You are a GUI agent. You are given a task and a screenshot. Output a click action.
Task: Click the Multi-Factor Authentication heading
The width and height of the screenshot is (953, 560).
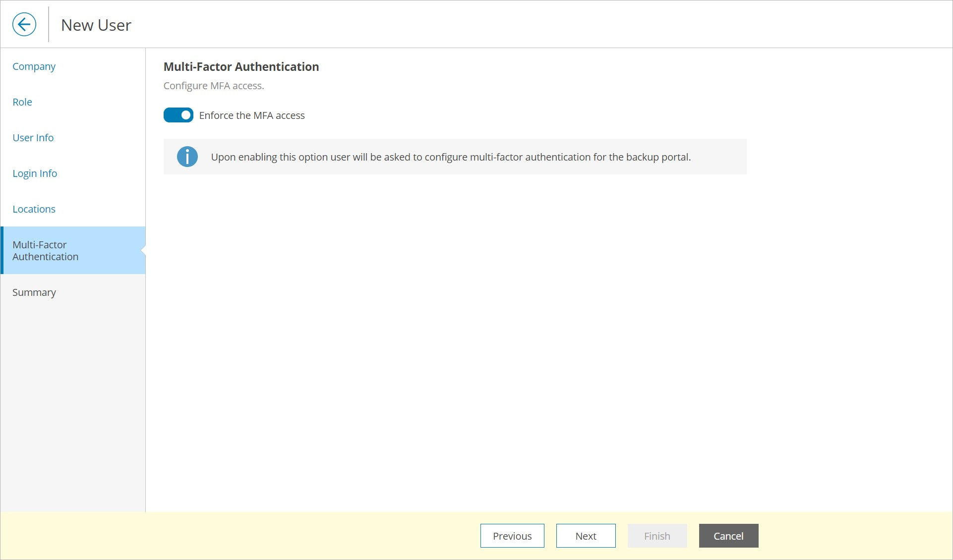[x=241, y=66]
